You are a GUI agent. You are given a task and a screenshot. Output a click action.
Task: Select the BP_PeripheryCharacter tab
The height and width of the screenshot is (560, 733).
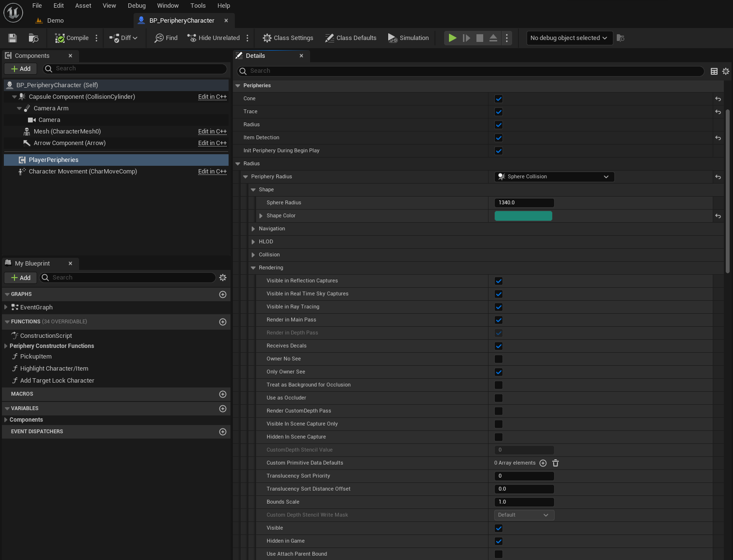click(182, 21)
